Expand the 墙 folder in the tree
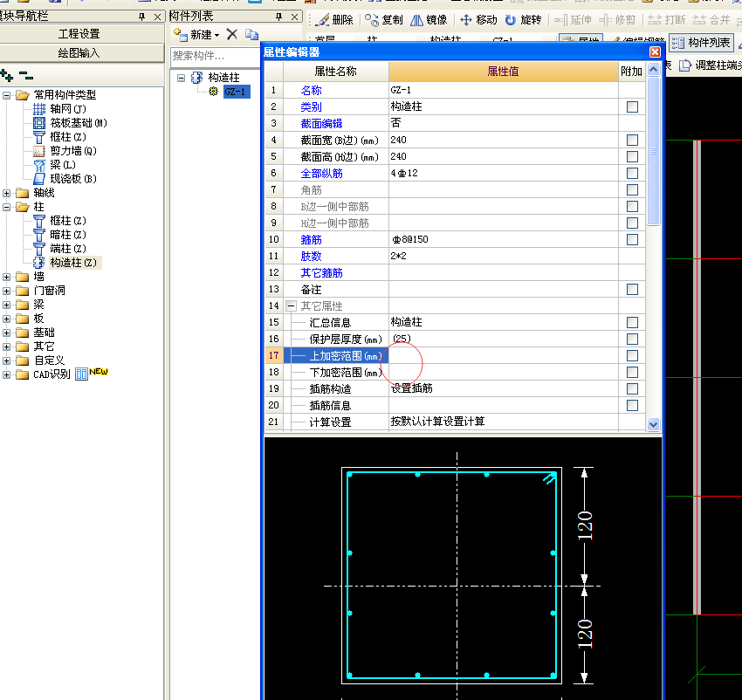 coord(8,277)
